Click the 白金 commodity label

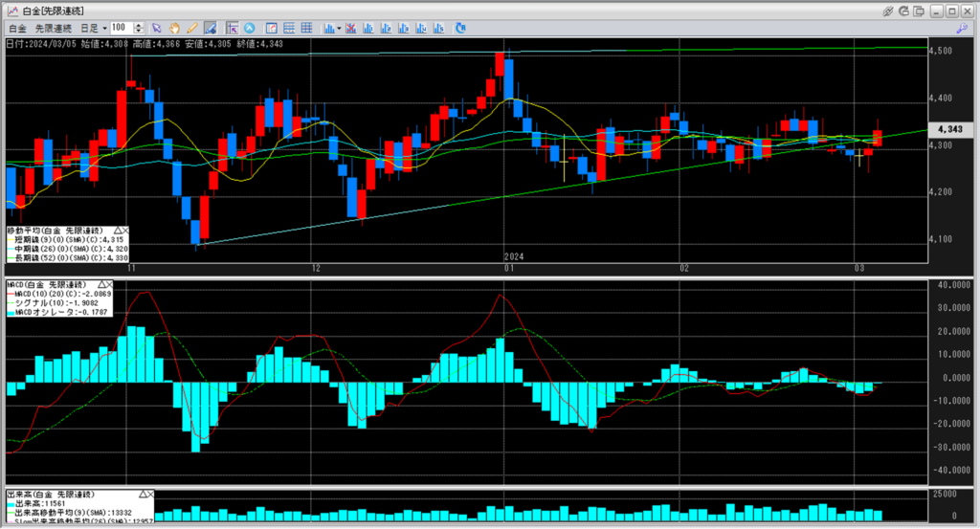18,28
